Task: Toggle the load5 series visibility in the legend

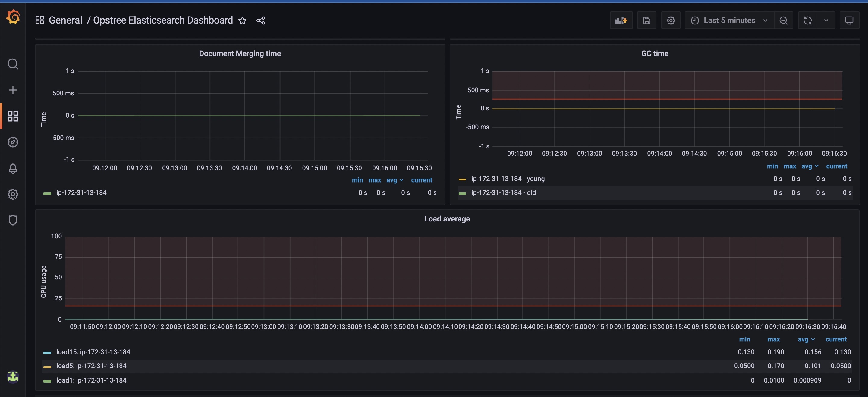Action: tap(91, 366)
